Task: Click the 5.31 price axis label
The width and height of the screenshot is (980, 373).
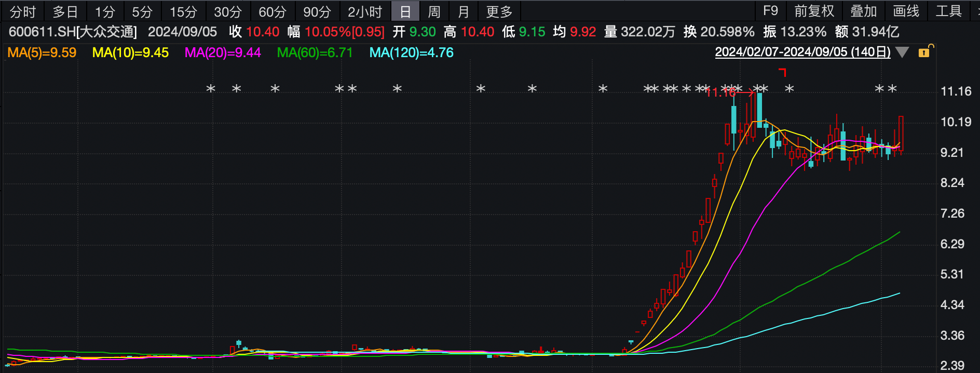Action: click(x=952, y=274)
